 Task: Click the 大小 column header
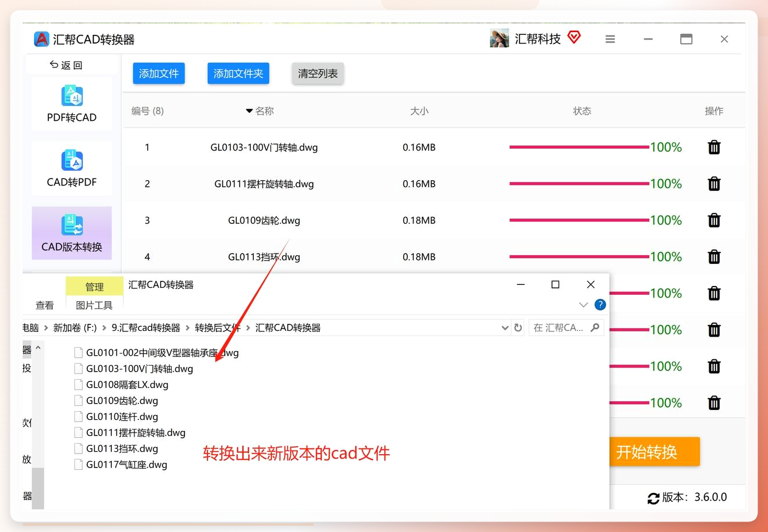pos(419,111)
